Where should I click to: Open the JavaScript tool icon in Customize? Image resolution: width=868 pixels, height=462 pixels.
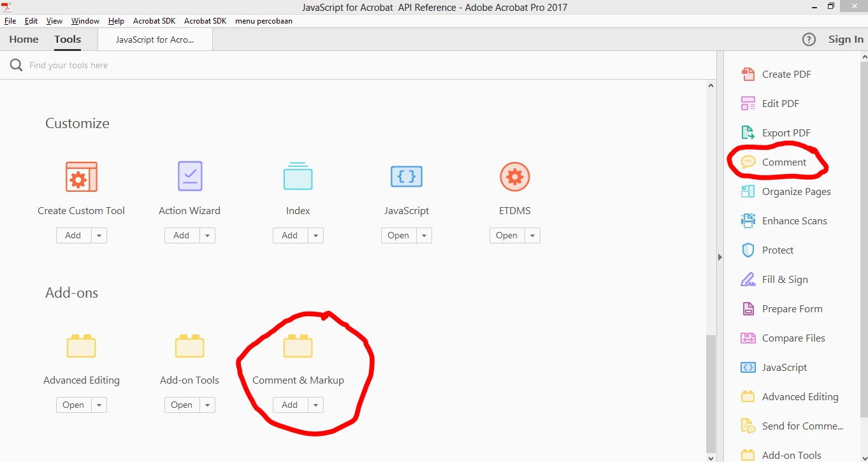pos(407,177)
